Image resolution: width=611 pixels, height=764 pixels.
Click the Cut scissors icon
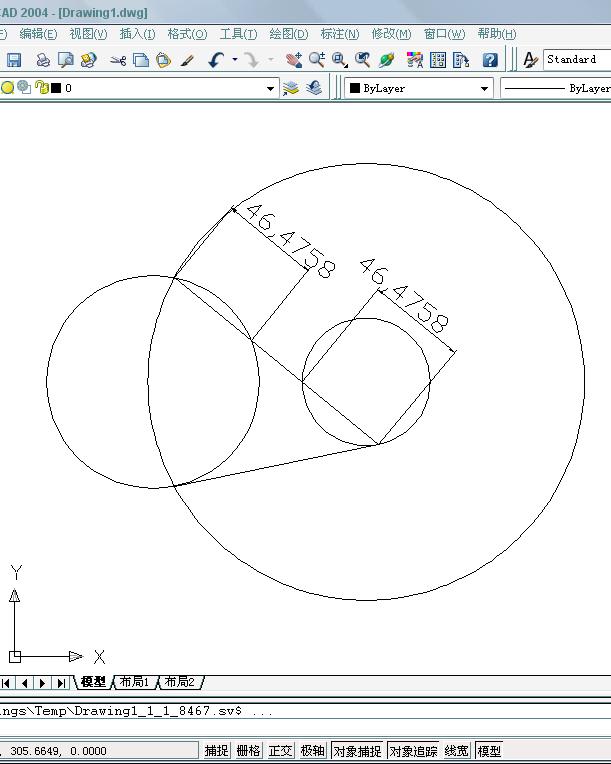pos(118,60)
